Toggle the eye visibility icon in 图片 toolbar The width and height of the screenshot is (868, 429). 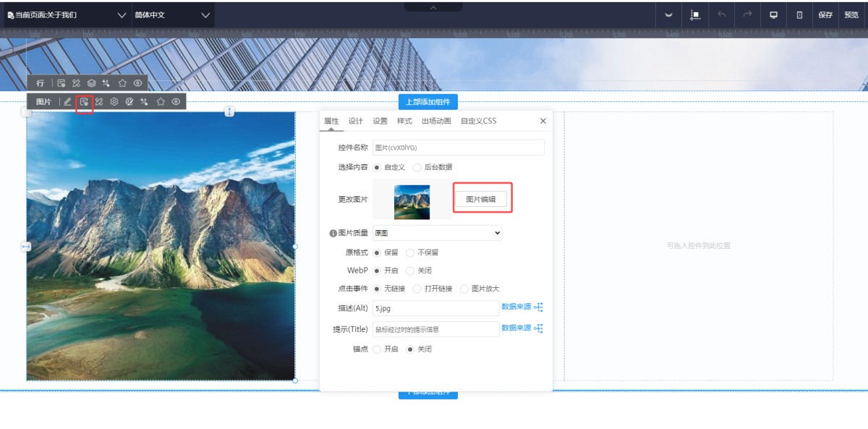pos(176,102)
